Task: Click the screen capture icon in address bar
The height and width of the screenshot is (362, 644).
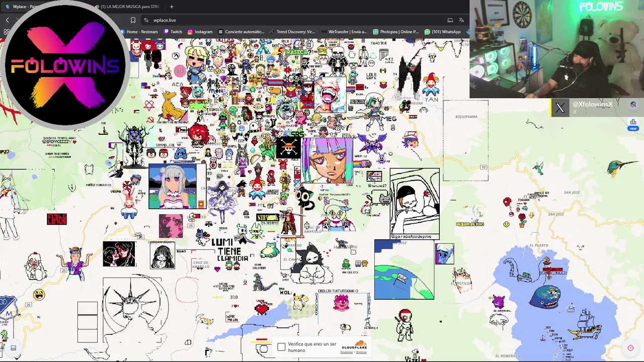Action: [x=450, y=20]
